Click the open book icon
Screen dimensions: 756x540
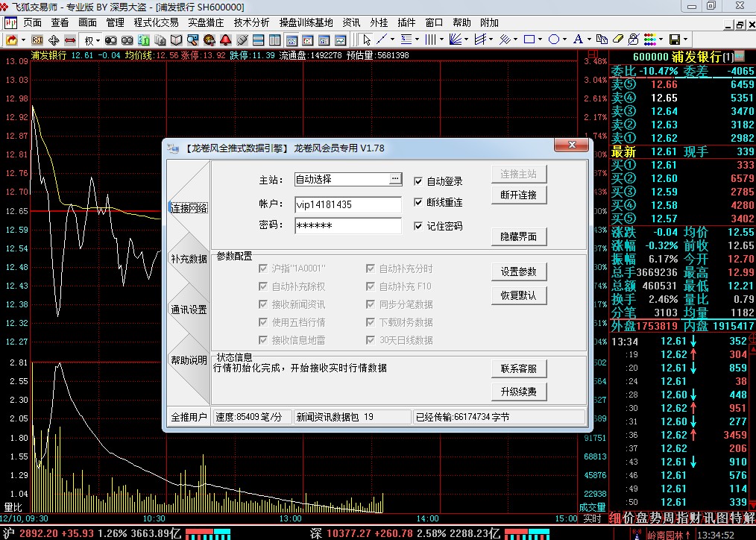click(177, 40)
